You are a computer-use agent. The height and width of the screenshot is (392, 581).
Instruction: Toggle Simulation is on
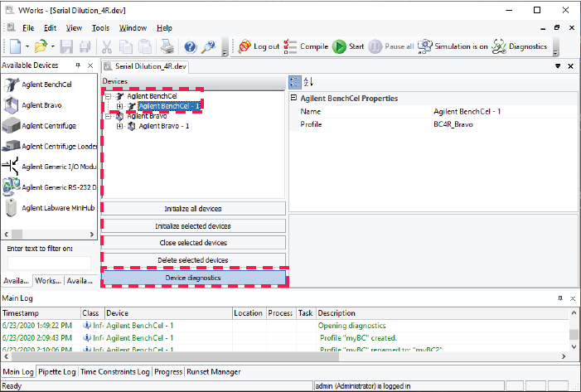coord(453,46)
